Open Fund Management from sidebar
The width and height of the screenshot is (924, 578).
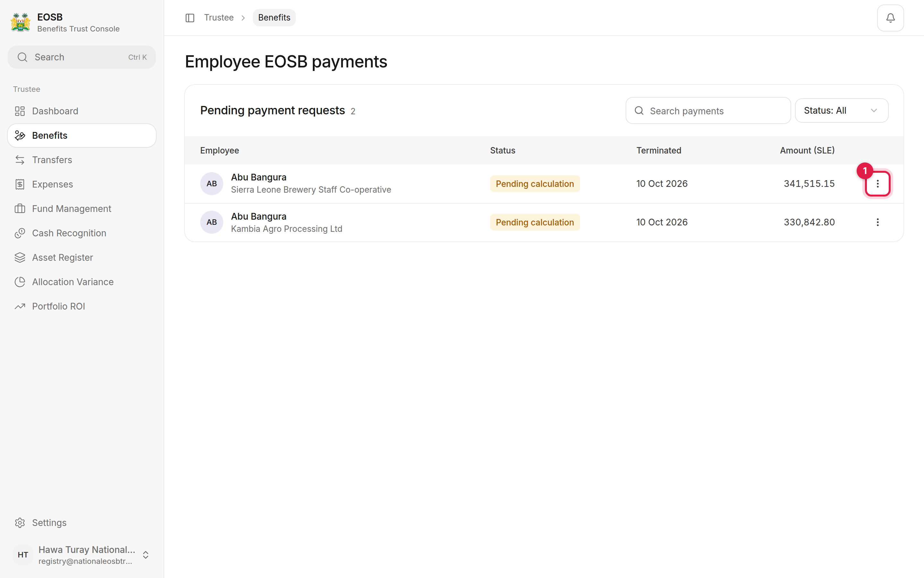(82, 209)
